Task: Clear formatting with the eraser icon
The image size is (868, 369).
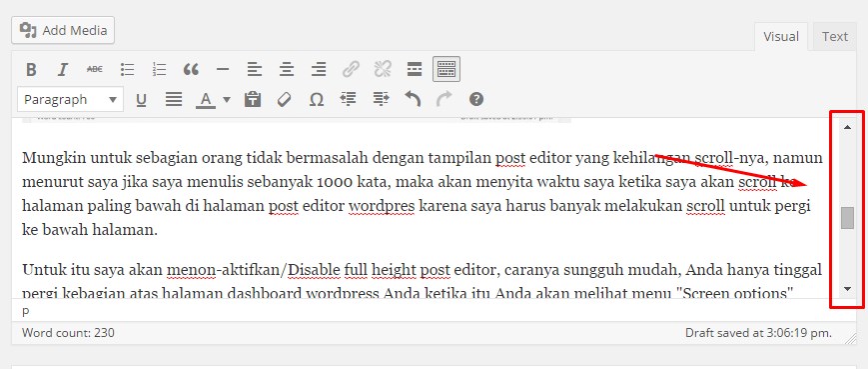Action: pyautogui.click(x=284, y=100)
